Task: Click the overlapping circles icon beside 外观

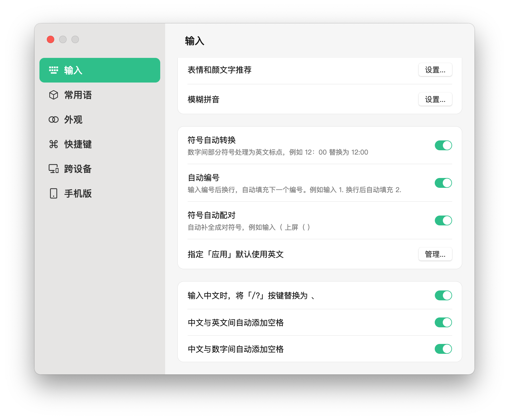Action: 54,119
